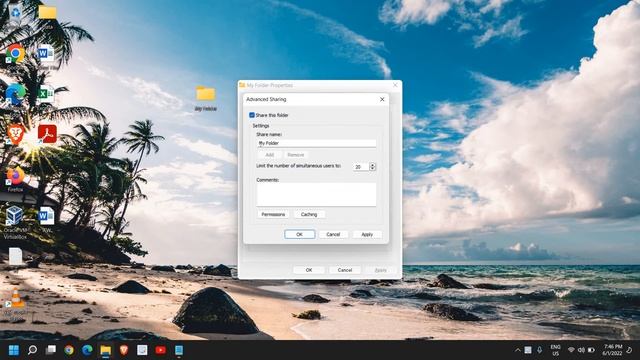The height and width of the screenshot is (360, 640).
Task: Select the Microsoft Edge desktop shortcut
Action: pyautogui.click(x=15, y=95)
